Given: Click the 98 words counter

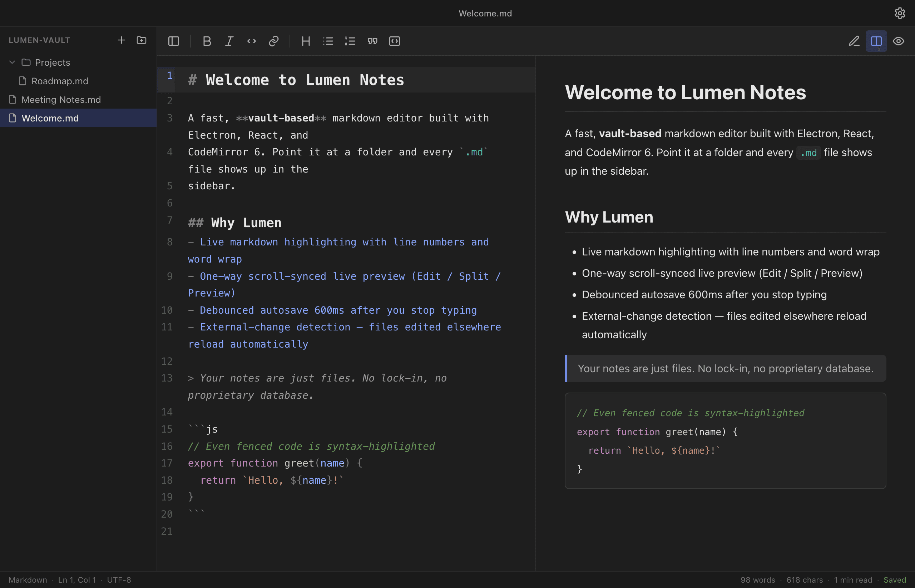Looking at the screenshot, I should pyautogui.click(x=758, y=579).
